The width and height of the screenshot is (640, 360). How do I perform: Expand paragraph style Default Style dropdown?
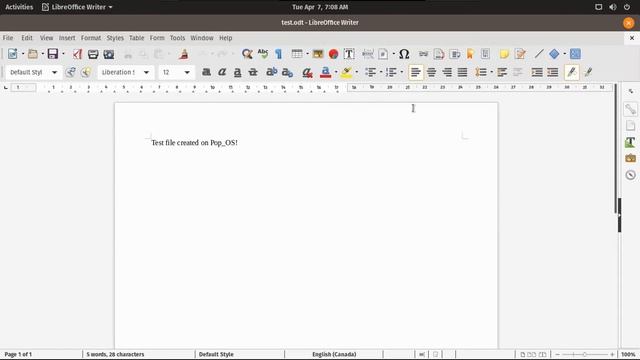click(54, 72)
